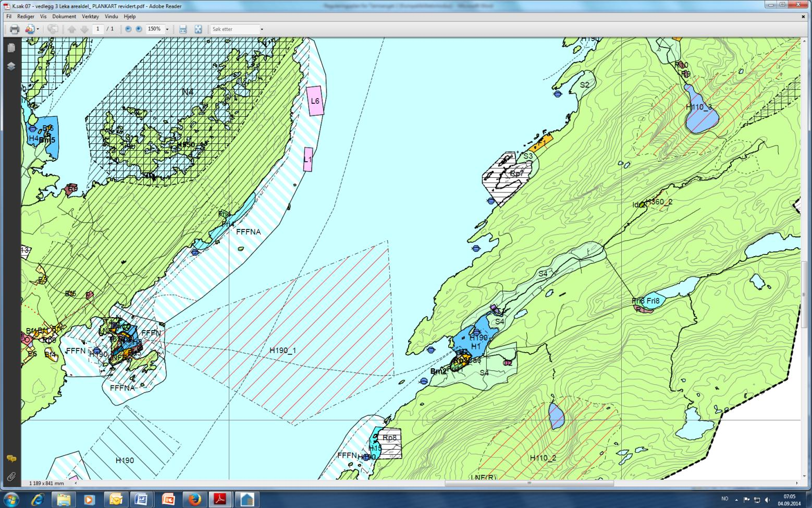Open the Vindu menu
The height and width of the screenshot is (508, 812).
click(112, 16)
